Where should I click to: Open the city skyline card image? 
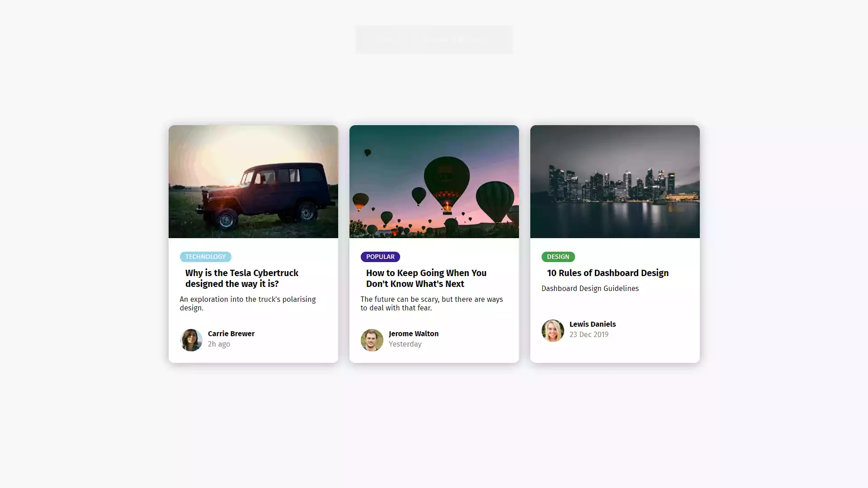tap(615, 182)
